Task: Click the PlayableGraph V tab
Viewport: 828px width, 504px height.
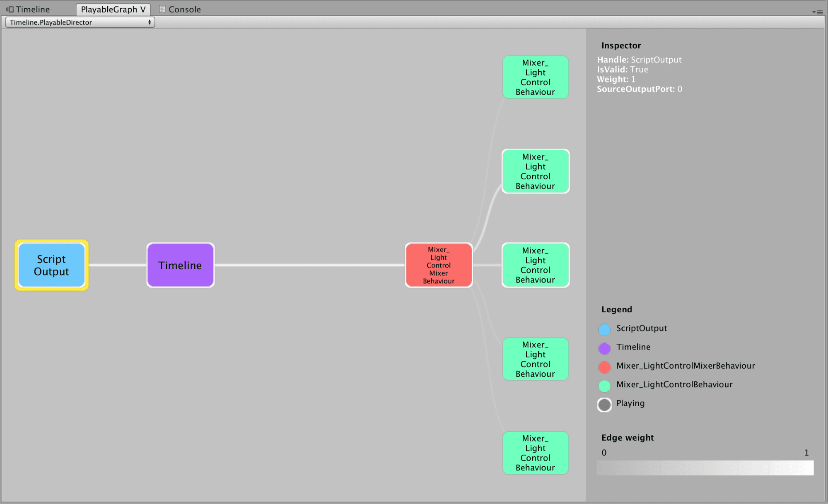Action: (113, 9)
